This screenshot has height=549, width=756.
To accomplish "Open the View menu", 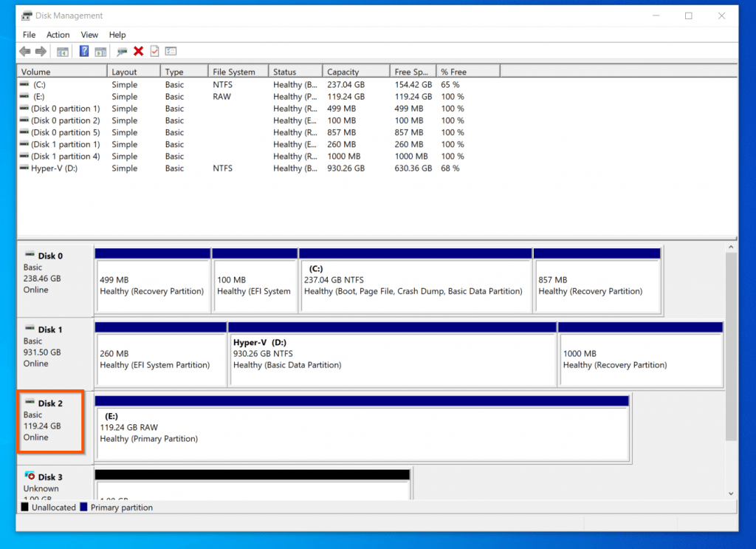I will [89, 35].
